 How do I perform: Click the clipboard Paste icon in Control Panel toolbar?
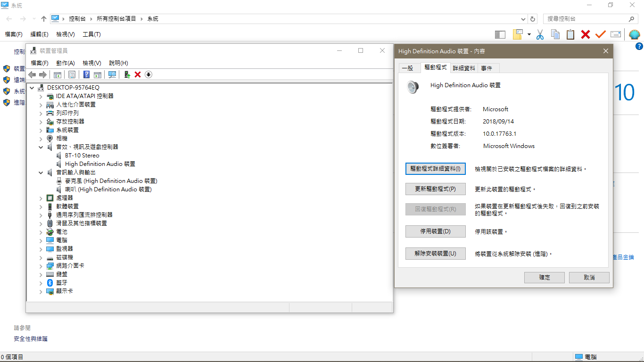(x=570, y=34)
